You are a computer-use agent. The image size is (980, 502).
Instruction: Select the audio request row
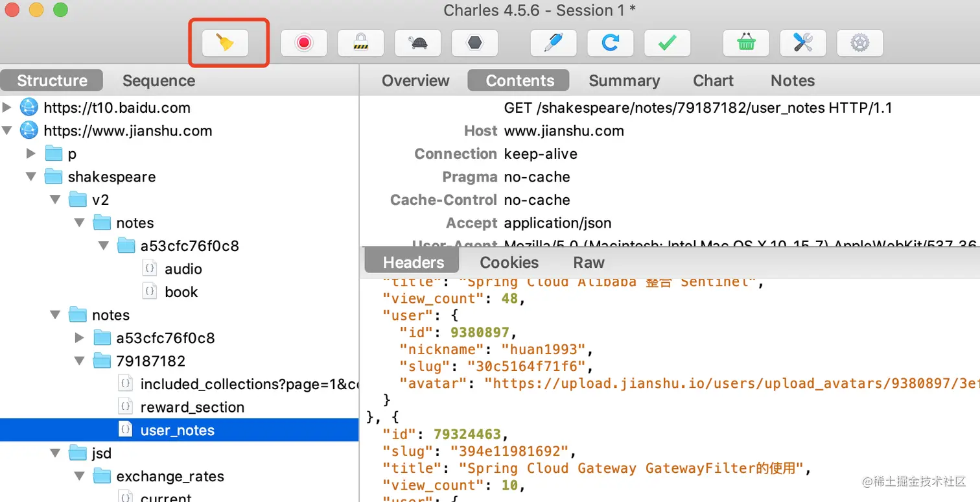[x=179, y=269]
